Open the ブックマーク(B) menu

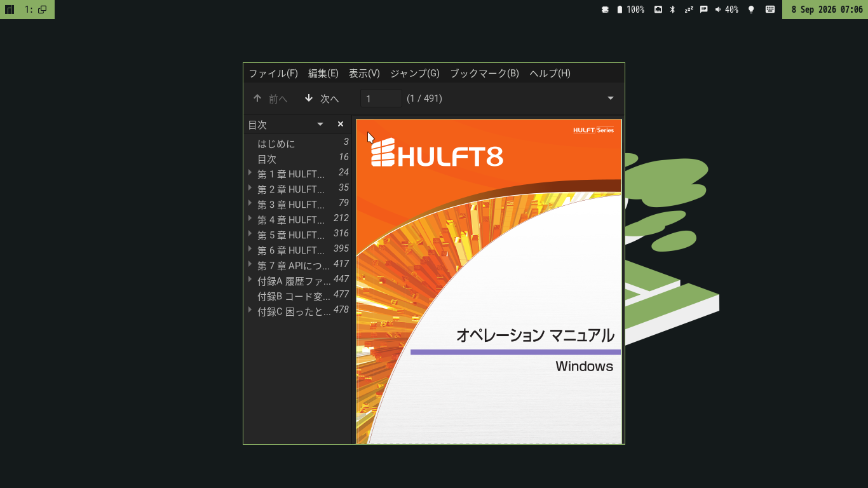click(x=484, y=73)
